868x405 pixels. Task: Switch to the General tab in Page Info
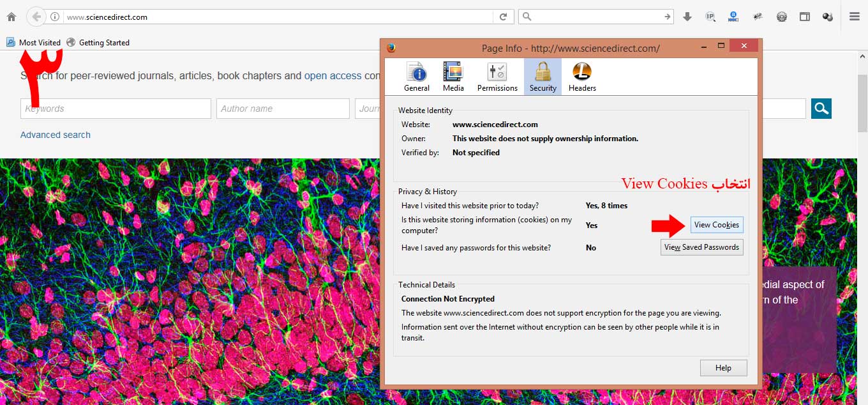point(417,77)
